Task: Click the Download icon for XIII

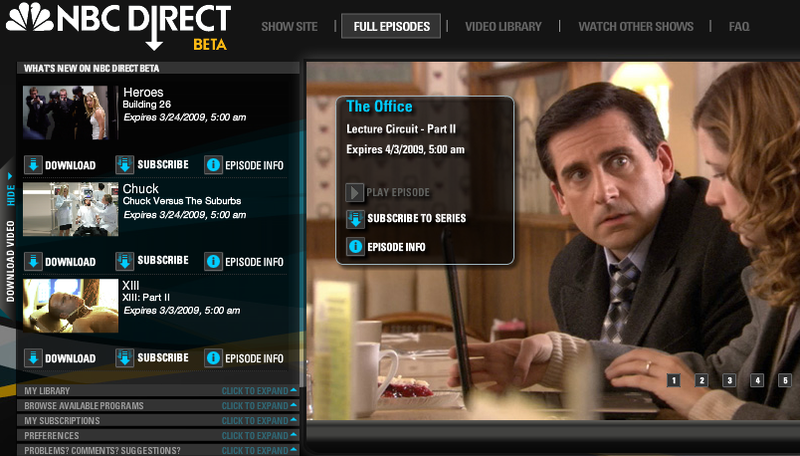Action: (x=33, y=358)
